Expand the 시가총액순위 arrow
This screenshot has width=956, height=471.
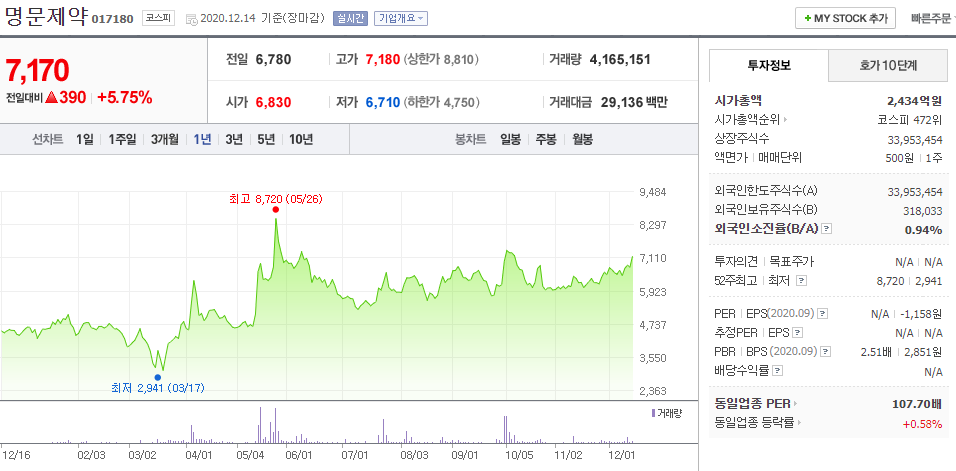(785, 120)
